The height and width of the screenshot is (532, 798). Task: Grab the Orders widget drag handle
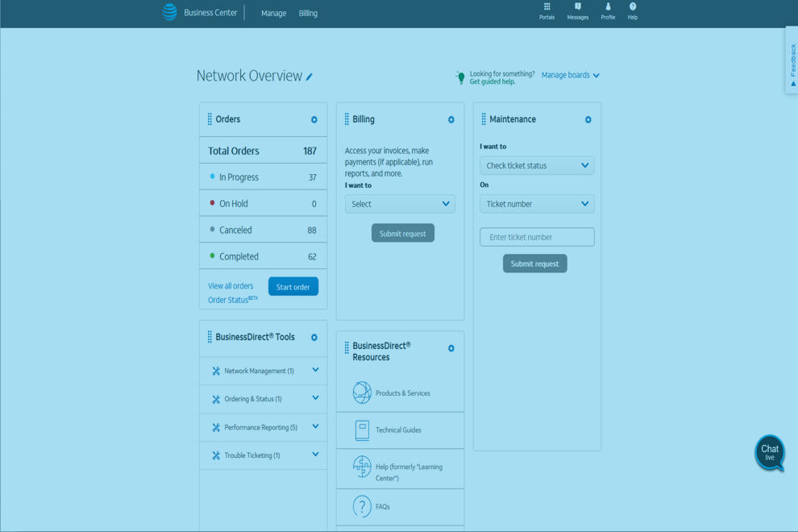210,119
